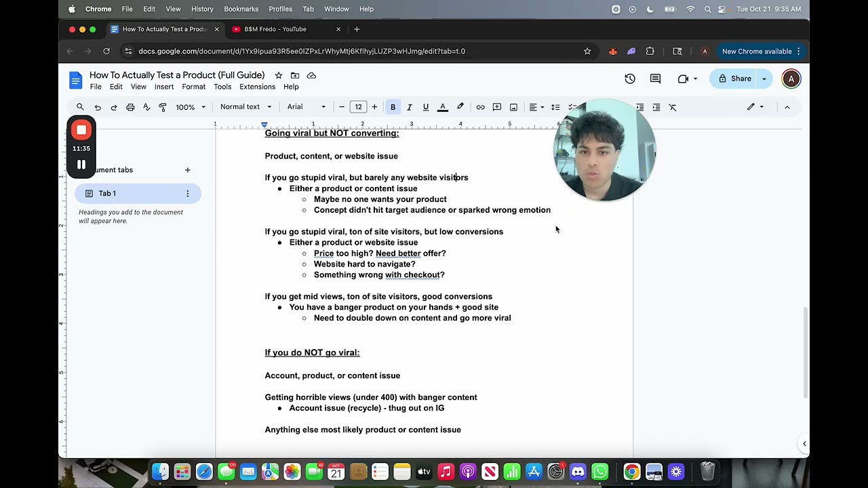The height and width of the screenshot is (488, 868).
Task: Open the Google account avatar
Action: 791,79
